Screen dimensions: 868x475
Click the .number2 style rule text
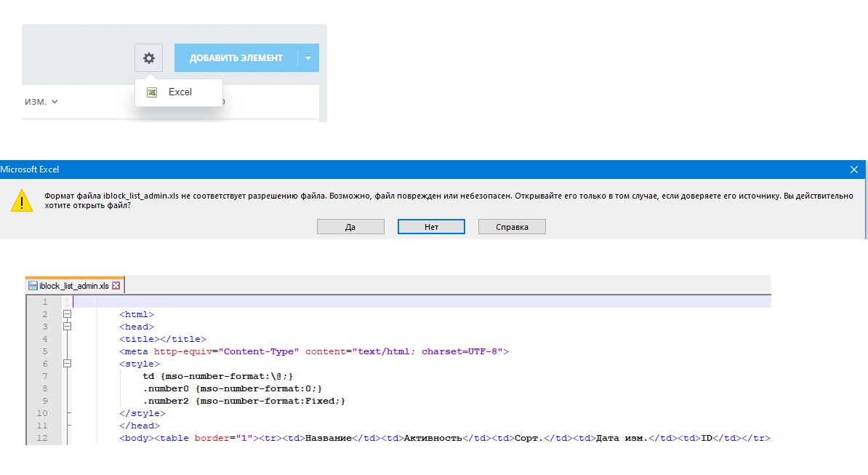coord(244,401)
